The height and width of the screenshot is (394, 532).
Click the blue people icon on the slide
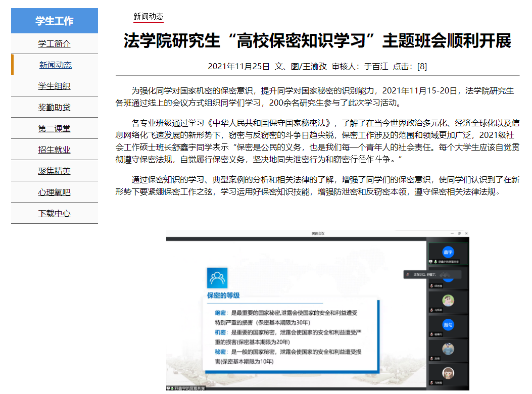pos(217,278)
